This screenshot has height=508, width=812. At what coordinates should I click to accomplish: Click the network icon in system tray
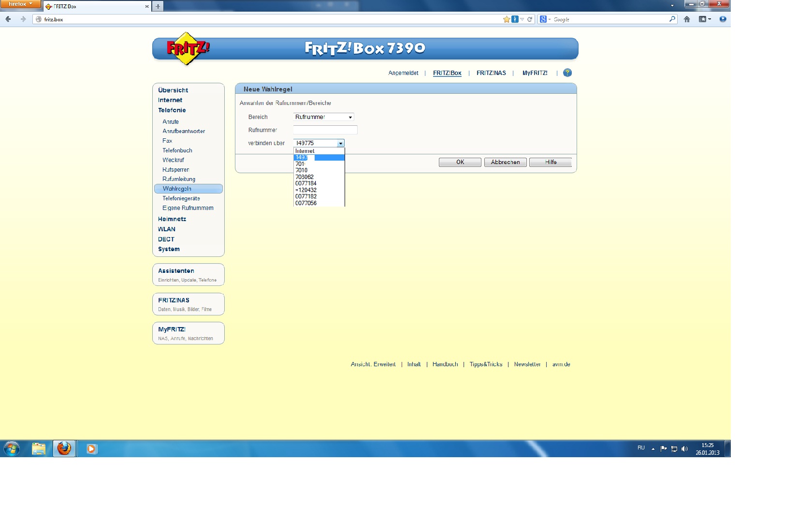coord(674,449)
